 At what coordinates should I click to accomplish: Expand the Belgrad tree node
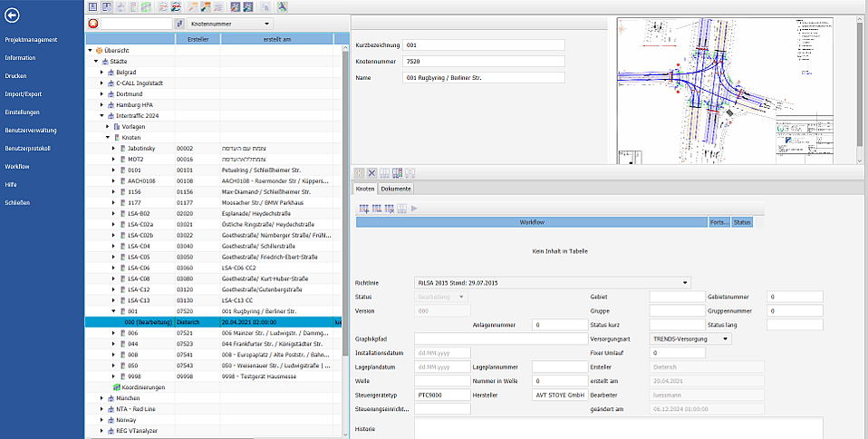(x=102, y=71)
